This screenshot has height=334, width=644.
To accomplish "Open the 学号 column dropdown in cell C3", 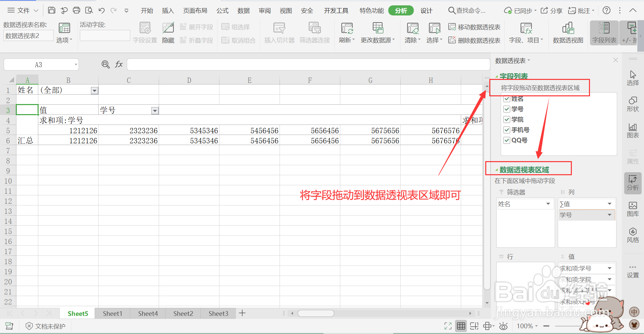I will [155, 111].
